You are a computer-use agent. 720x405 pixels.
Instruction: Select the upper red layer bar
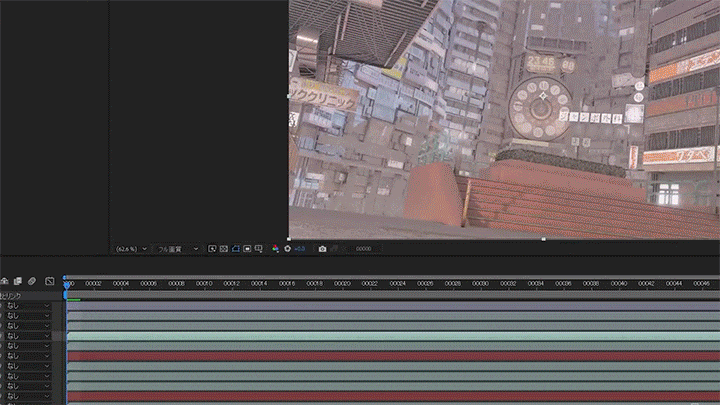pyautogui.click(x=393, y=356)
